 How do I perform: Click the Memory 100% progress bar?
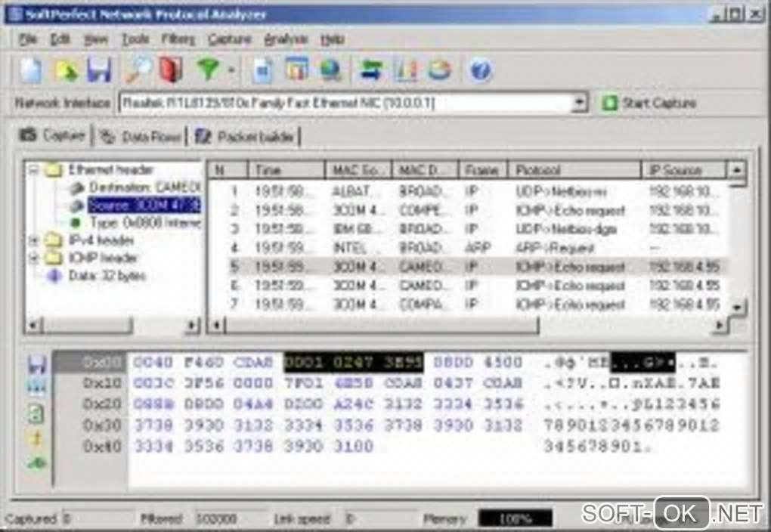(516, 518)
